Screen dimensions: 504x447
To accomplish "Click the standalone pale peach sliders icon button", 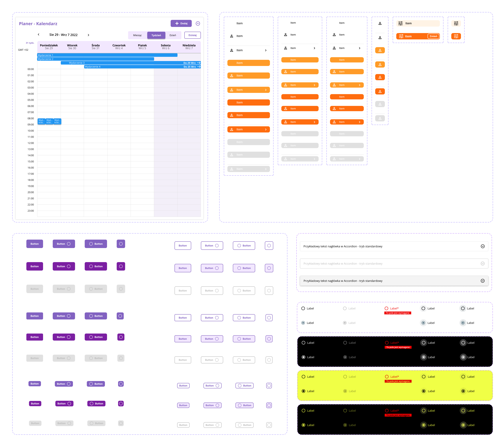I will click(456, 23).
